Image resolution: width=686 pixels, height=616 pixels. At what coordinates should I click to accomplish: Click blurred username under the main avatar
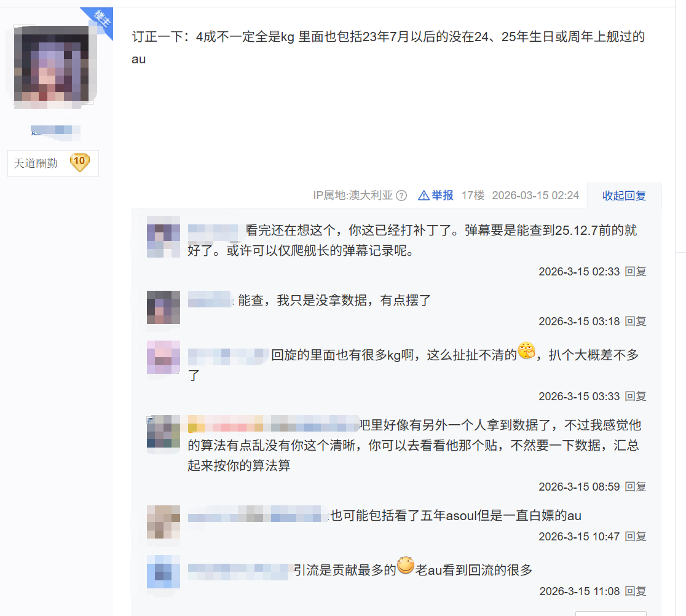coord(55,131)
